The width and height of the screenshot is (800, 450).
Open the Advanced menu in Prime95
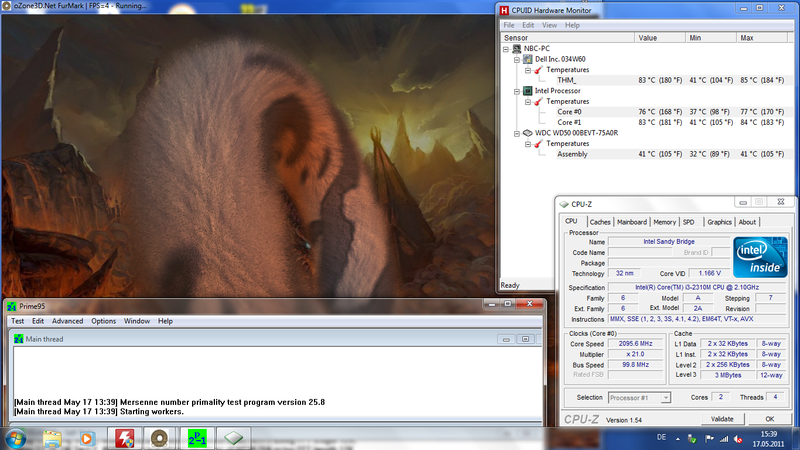(67, 321)
